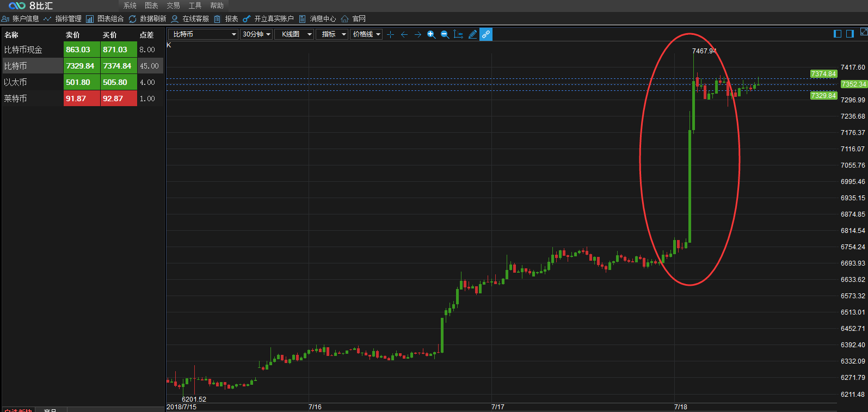Click the 点差 column header

coord(147,35)
